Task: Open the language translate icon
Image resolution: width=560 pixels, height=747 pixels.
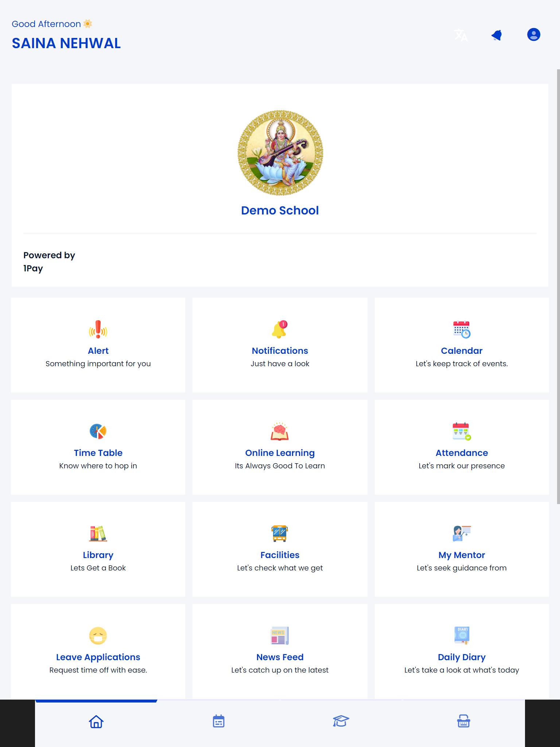Action: click(461, 35)
